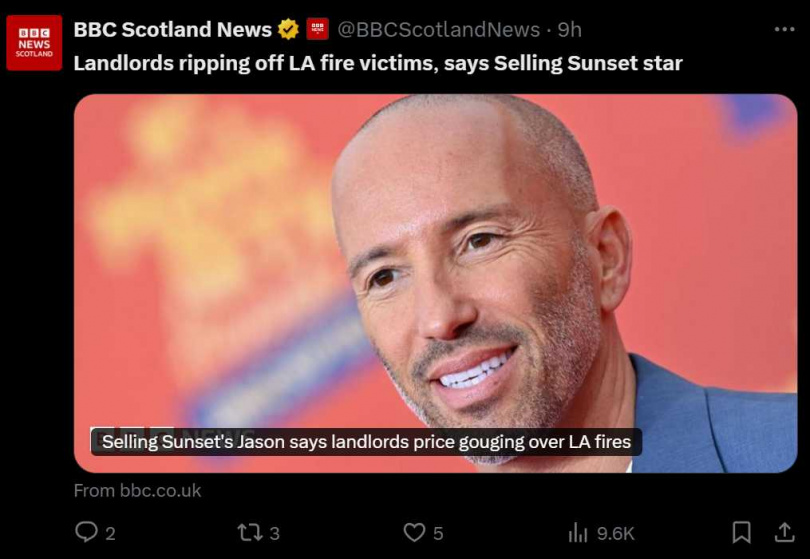Open the 9h post timestamp
Image resolution: width=810 pixels, height=559 pixels.
coord(570,29)
